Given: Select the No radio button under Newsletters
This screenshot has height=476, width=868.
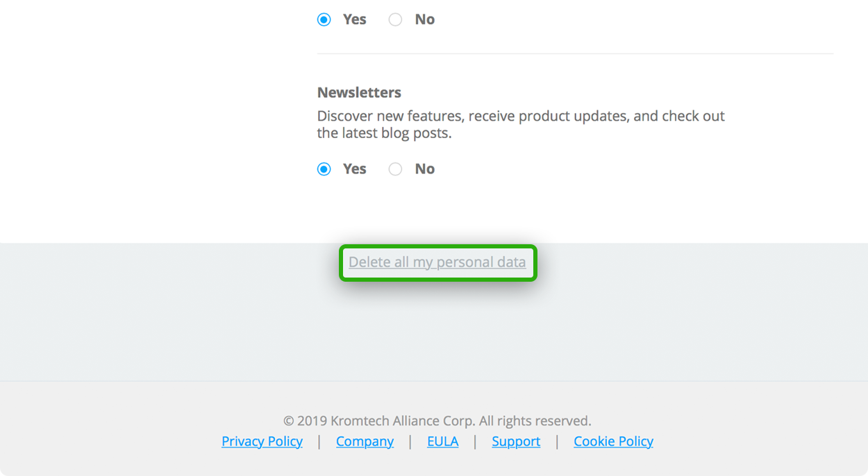Looking at the screenshot, I should click(395, 169).
